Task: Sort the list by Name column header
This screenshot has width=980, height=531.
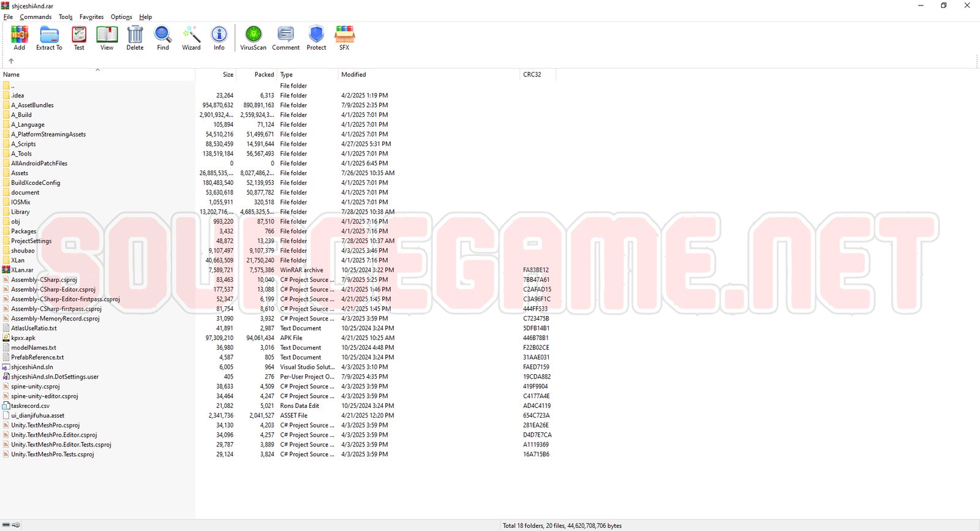Action: [x=12, y=75]
